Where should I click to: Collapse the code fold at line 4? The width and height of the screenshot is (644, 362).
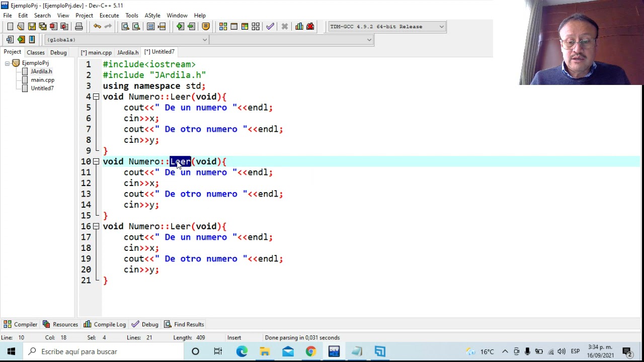96,97
